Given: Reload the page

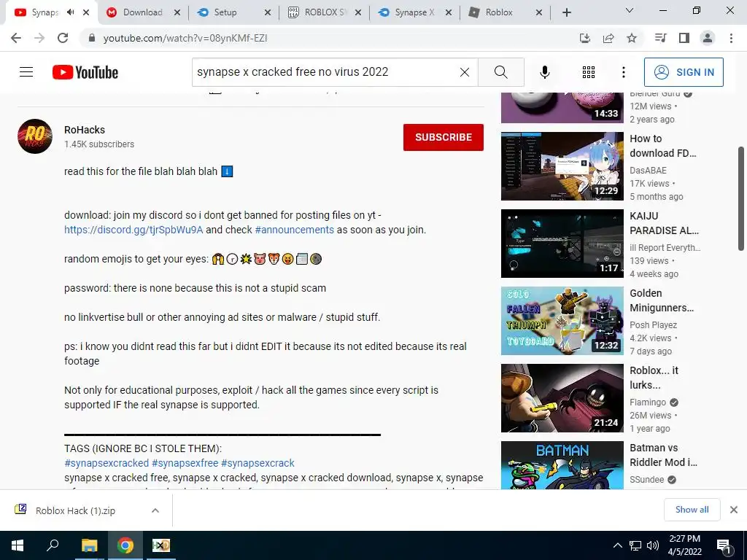Looking at the screenshot, I should tap(63, 38).
